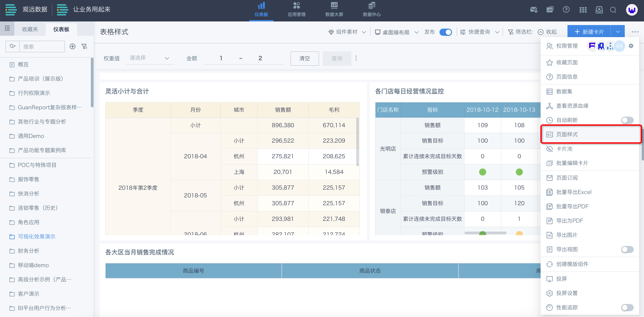644x317 pixels.
Task: Click the 金额 minimum value field
Action: click(x=221, y=58)
